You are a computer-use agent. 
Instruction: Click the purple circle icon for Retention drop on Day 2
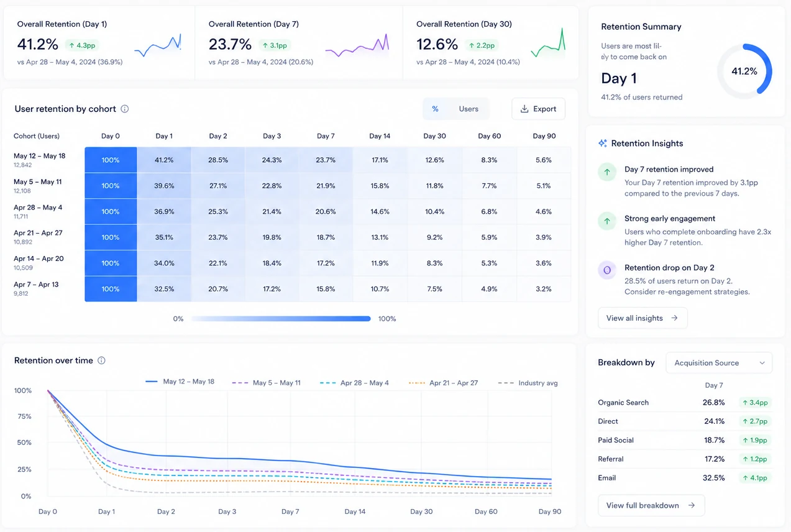[x=607, y=270]
